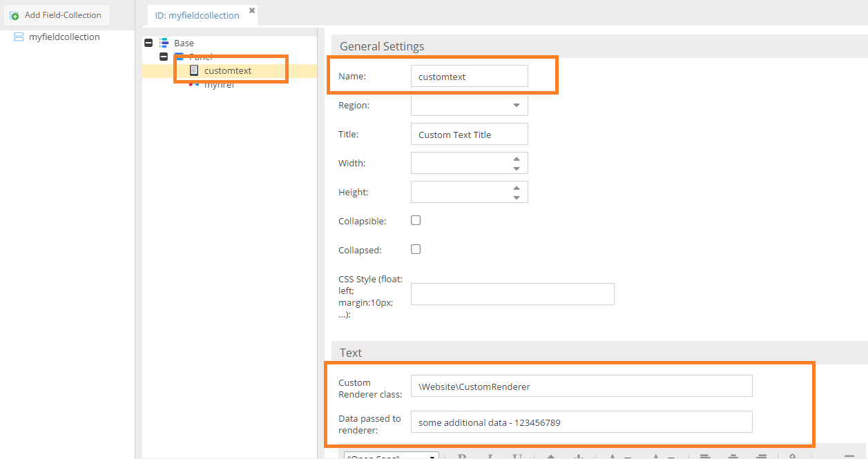Click the Base layout icon in tree
Screen dimensions: 868x459
pyautogui.click(x=164, y=43)
